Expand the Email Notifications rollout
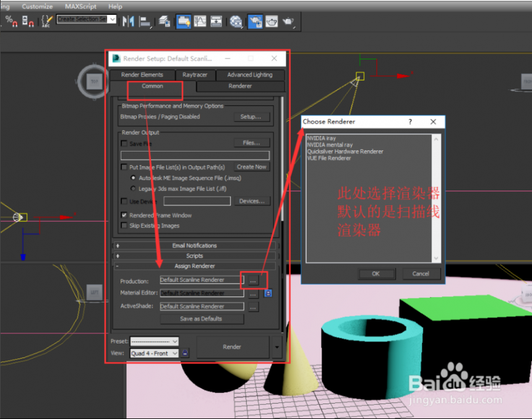532x419 pixels. click(195, 246)
